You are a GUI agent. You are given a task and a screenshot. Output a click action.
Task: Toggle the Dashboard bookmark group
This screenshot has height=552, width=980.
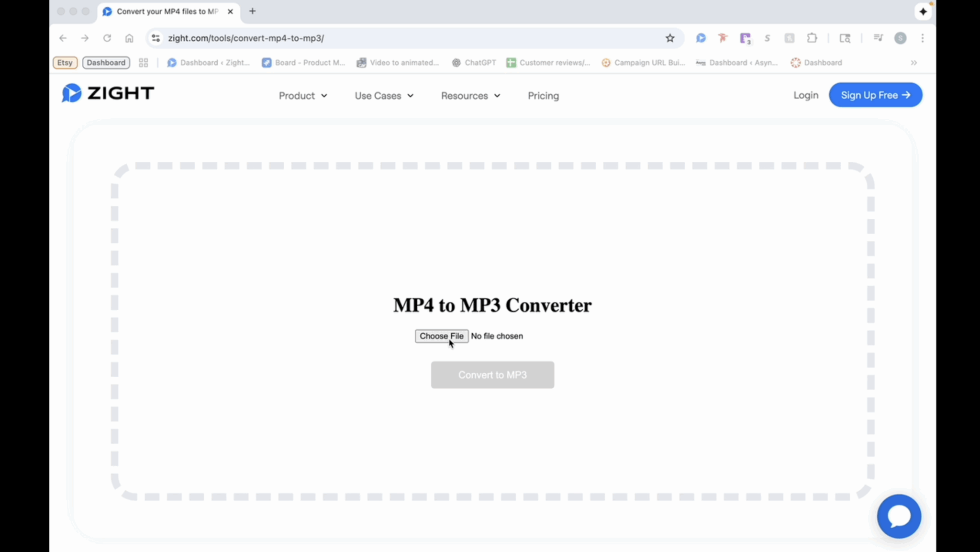[106, 62]
